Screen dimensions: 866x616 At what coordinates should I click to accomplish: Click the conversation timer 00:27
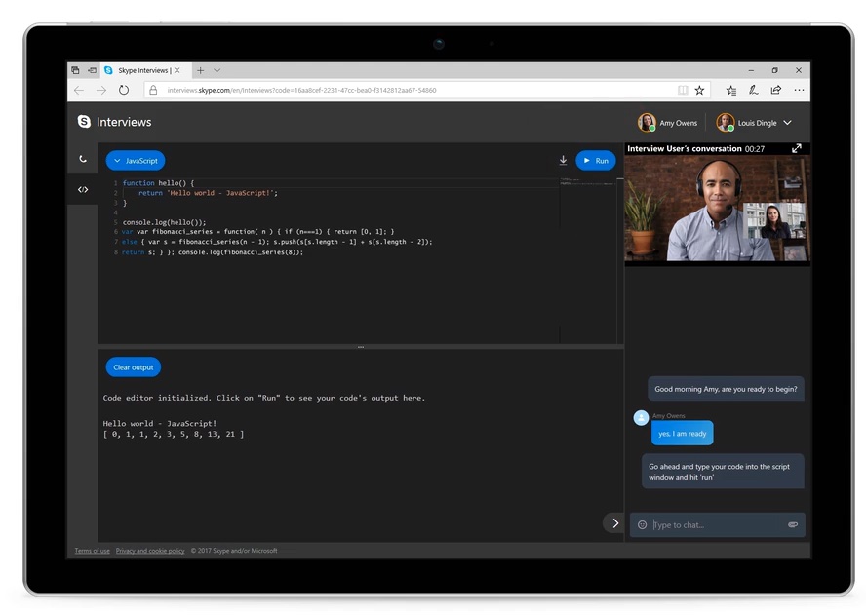tap(755, 149)
